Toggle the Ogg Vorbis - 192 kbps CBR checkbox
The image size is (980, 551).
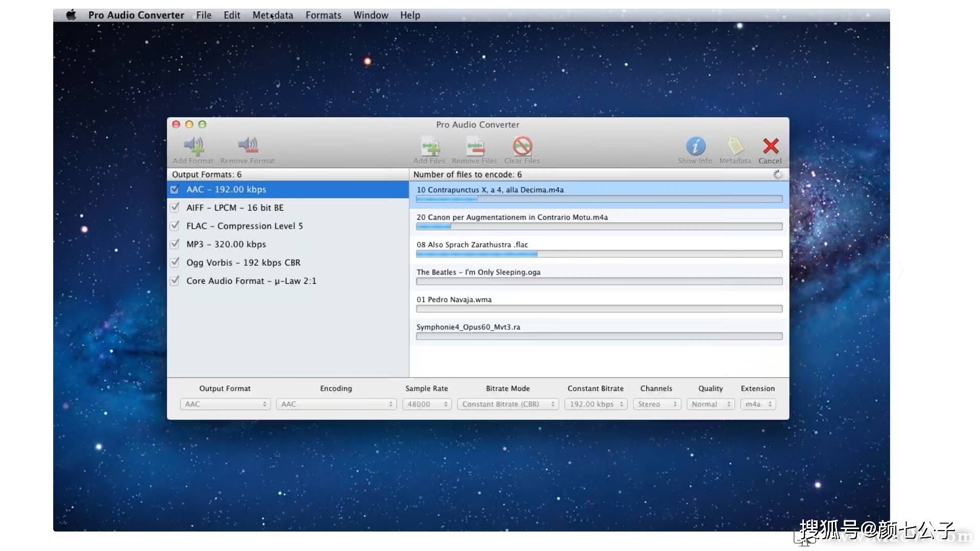[x=175, y=262]
